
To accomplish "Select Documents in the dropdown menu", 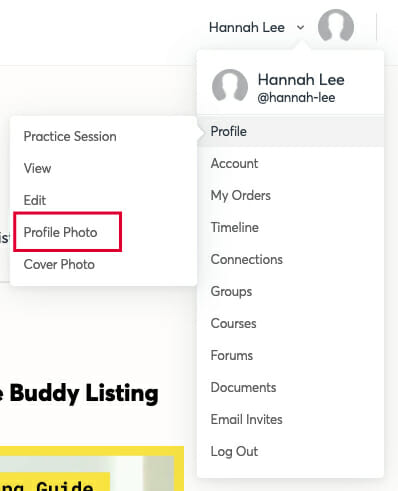I will (291, 387).
